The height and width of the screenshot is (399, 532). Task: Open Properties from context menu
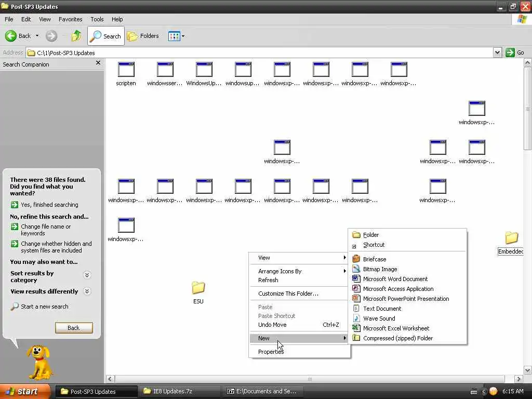299,352
